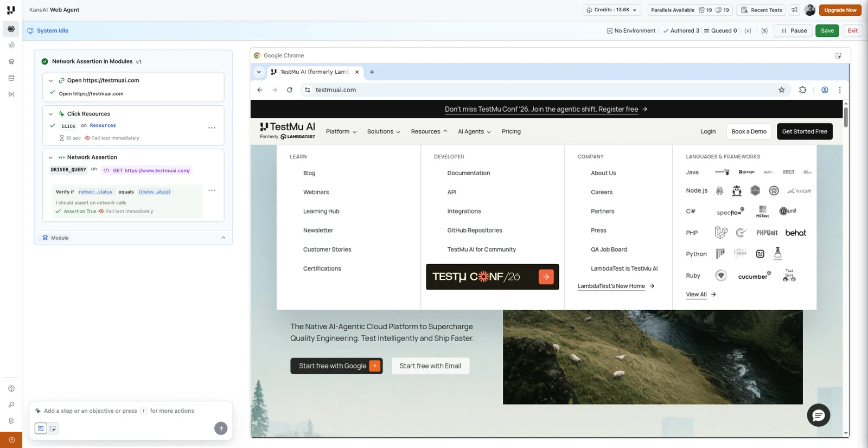Expand the AI Agents menu
The image size is (868, 448).
(474, 132)
